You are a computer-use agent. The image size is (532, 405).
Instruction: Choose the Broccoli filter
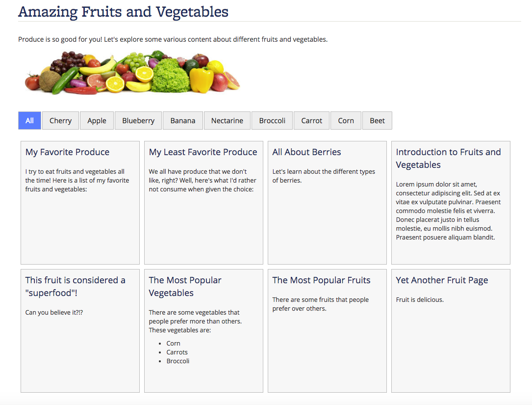[x=272, y=121]
